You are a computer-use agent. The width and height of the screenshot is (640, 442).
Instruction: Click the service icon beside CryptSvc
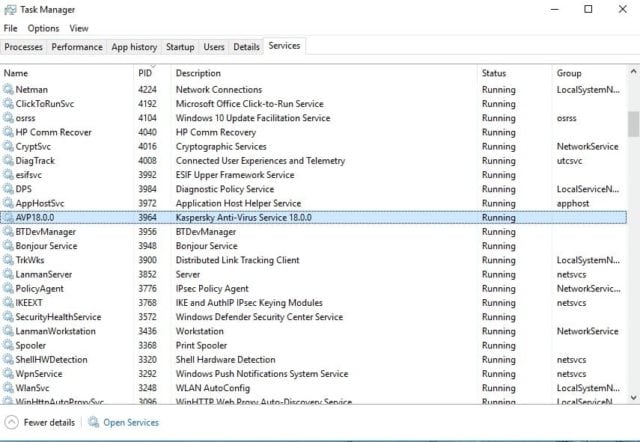coord(8,146)
